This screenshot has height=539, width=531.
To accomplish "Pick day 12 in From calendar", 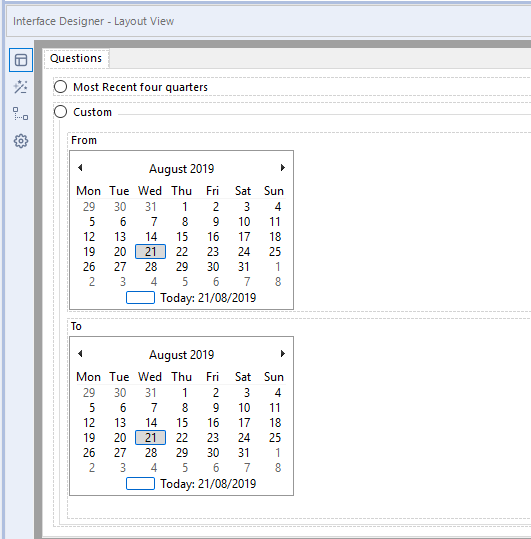I will pyautogui.click(x=89, y=237).
